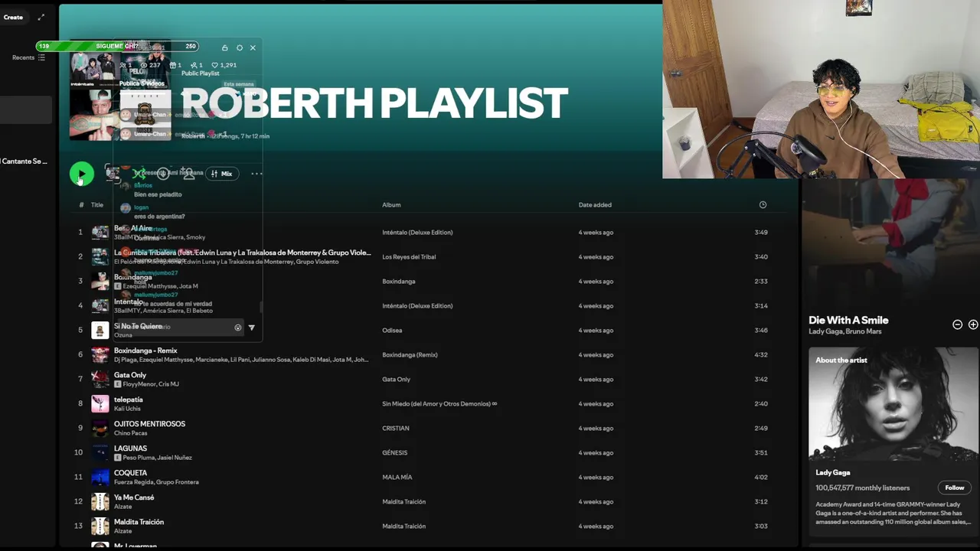Select the track Maldita Traición in the title column
The width and height of the screenshot is (980, 551).
[139, 522]
